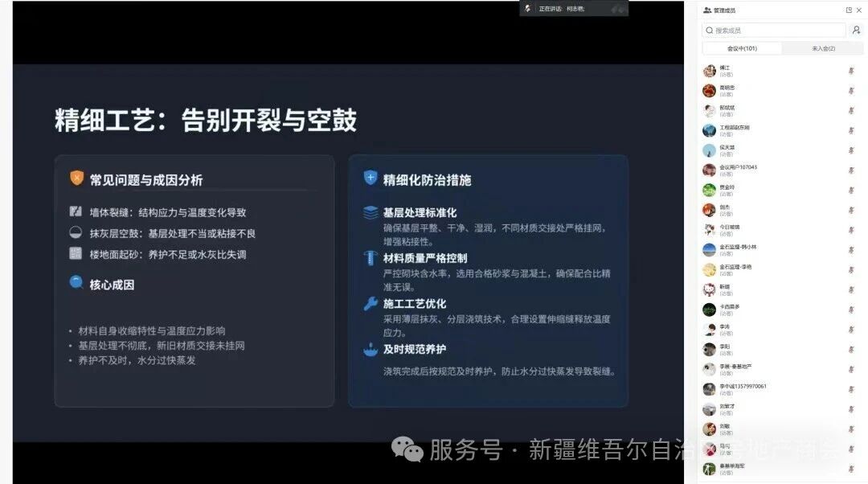Close the 管理成员 panel

point(858,10)
